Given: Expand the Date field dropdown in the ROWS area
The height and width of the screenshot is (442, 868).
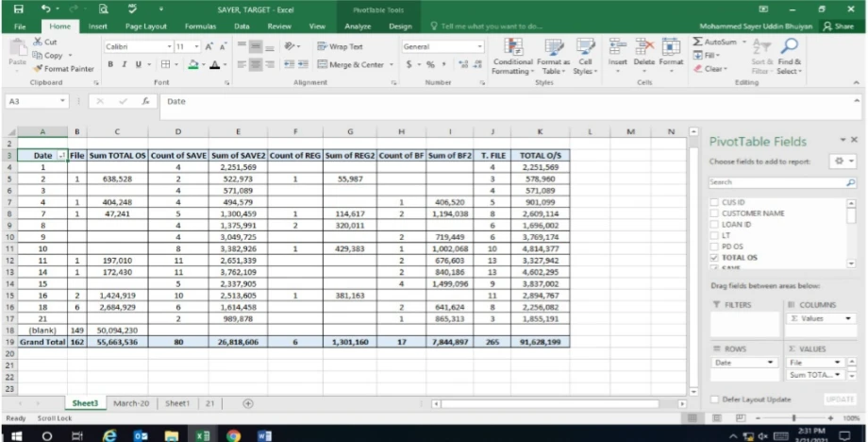Looking at the screenshot, I should click(772, 363).
